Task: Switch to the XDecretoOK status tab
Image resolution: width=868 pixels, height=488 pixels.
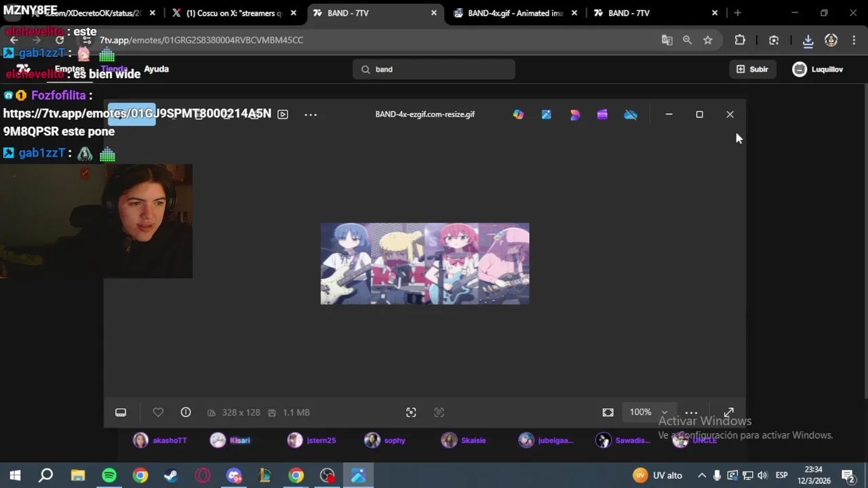Action: tap(94, 13)
